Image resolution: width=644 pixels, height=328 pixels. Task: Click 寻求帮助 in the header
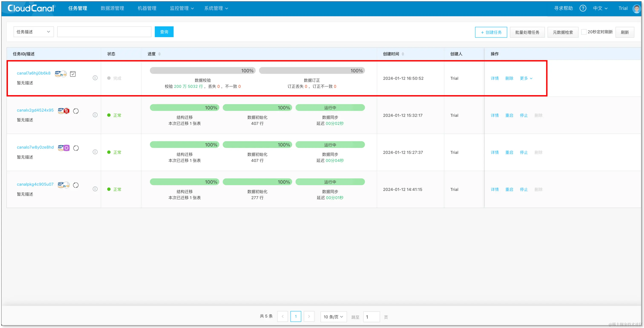(563, 8)
